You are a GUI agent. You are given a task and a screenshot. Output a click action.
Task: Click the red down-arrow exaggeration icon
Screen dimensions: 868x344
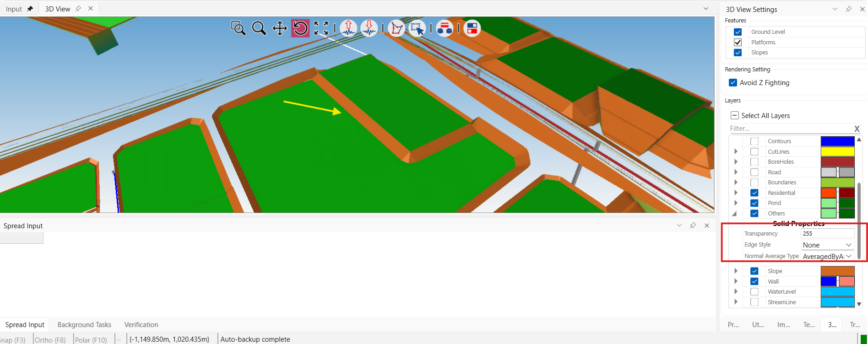click(x=369, y=28)
